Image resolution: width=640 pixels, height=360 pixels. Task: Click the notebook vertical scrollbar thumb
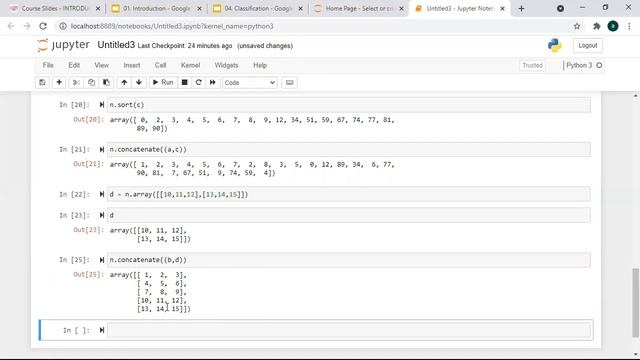coord(636,302)
